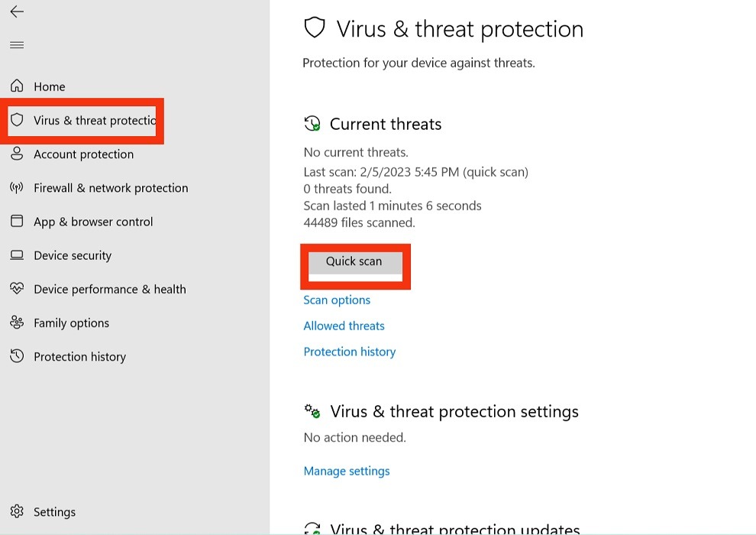This screenshot has width=756, height=535.
Task: Open Scan options
Action: pyautogui.click(x=337, y=300)
